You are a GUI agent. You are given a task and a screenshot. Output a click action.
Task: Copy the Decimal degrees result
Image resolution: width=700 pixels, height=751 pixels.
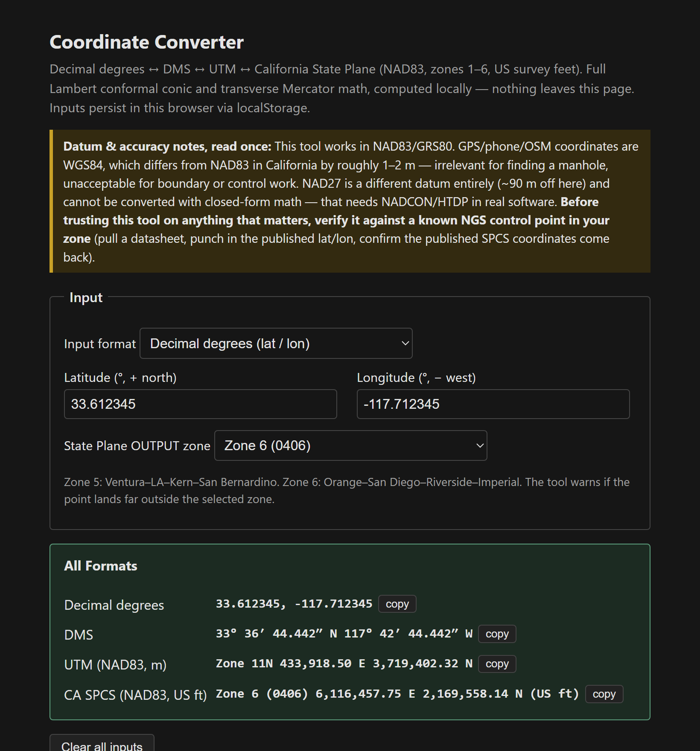click(397, 604)
